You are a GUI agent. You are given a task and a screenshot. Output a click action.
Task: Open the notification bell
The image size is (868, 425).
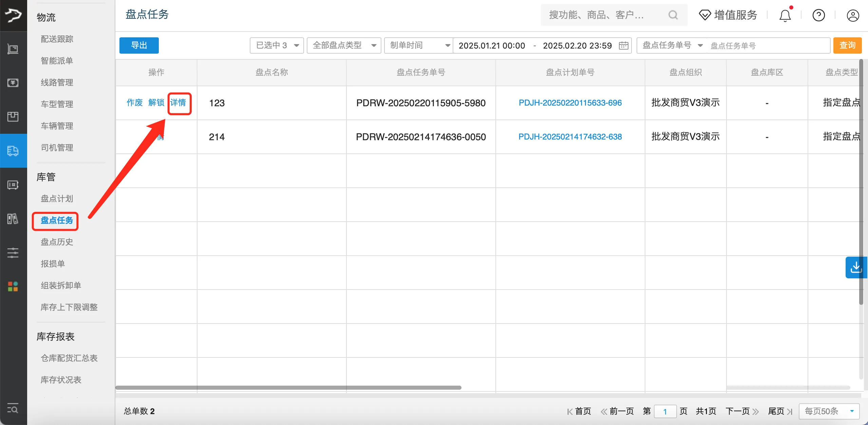pyautogui.click(x=785, y=15)
